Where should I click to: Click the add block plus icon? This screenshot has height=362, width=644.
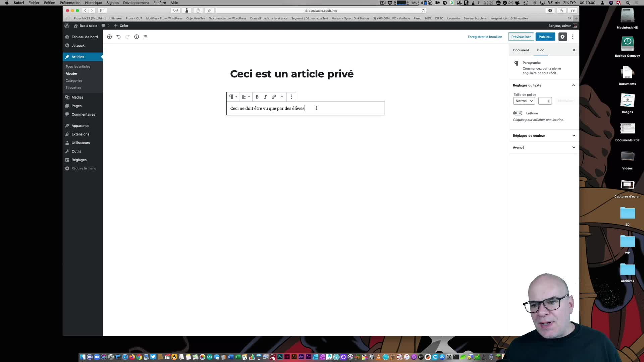(x=109, y=37)
